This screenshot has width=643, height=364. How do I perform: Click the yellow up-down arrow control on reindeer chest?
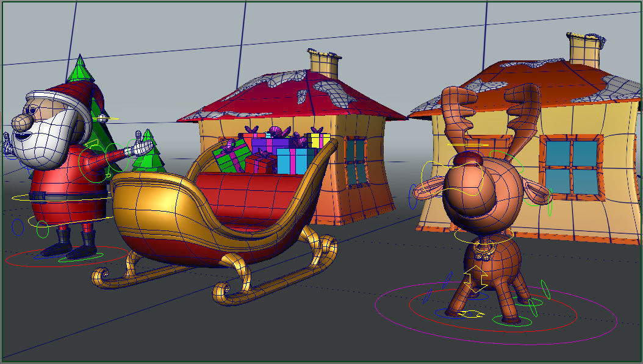(476, 279)
